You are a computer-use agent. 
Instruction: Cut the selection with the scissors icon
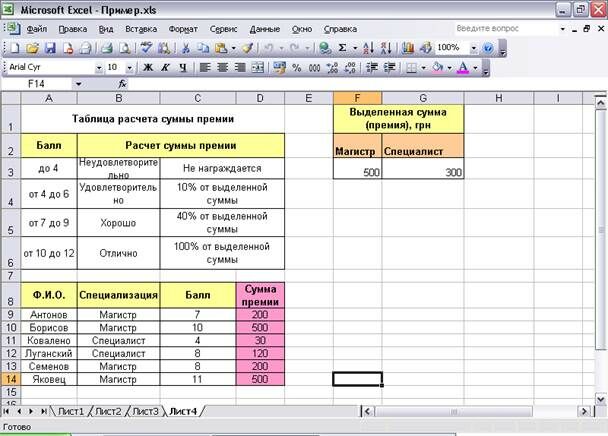coord(186,48)
